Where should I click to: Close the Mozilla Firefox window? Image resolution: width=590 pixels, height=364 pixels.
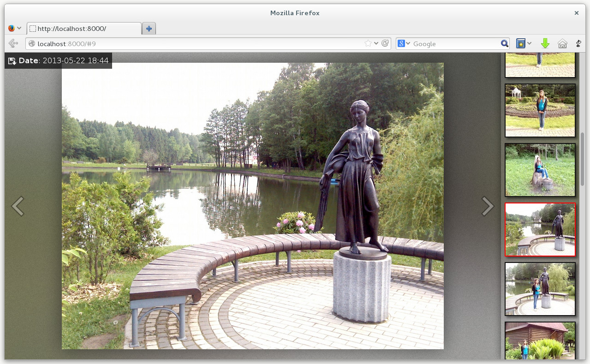tap(576, 13)
